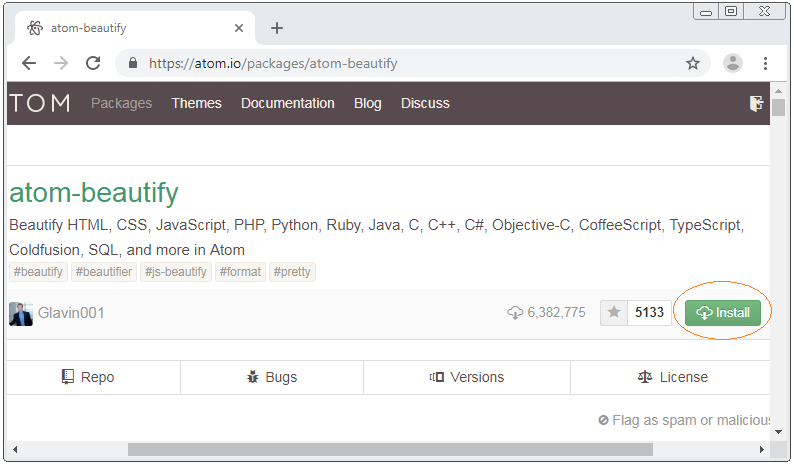Click the sign-in icon in Atom header
794x464 pixels.
tap(756, 103)
